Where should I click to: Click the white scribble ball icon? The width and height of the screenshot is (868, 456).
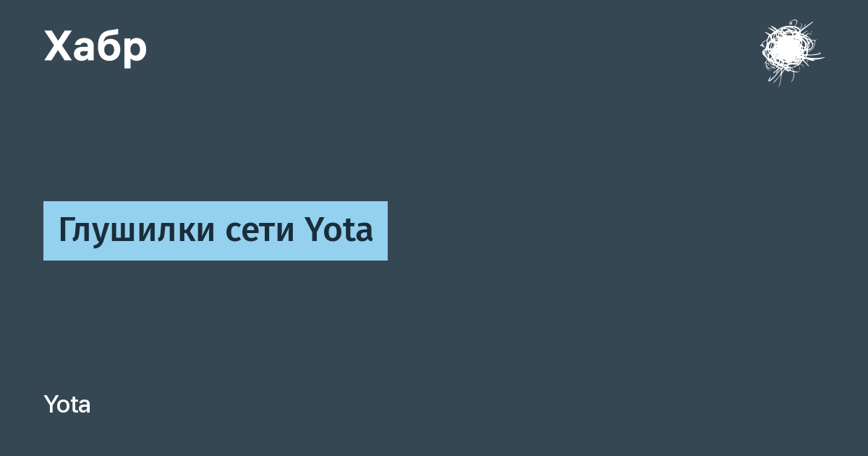point(791,51)
